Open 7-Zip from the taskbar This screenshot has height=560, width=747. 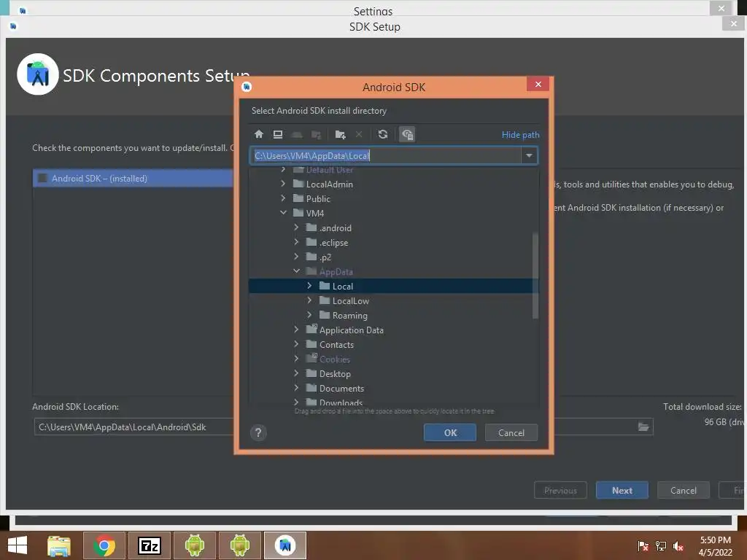(x=150, y=545)
